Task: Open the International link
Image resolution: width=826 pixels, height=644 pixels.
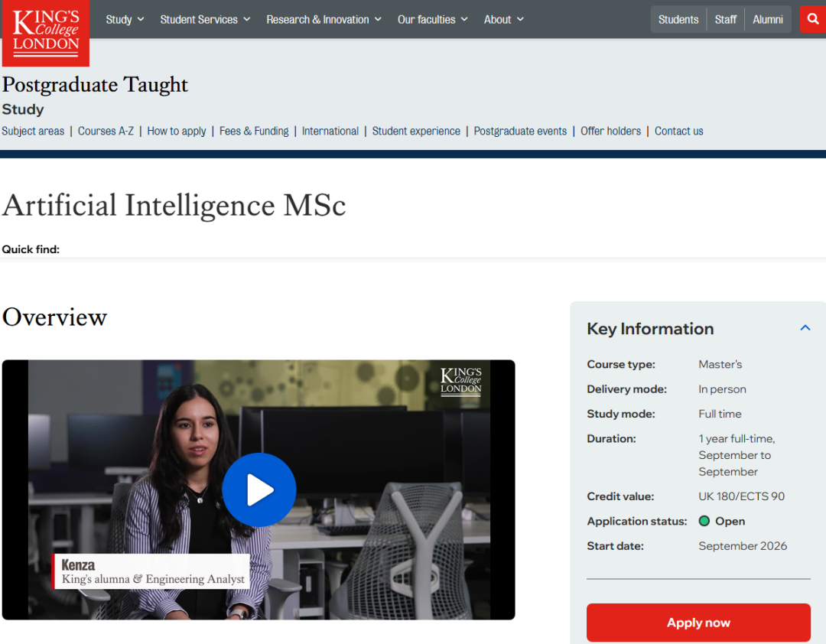Action: 330,131
